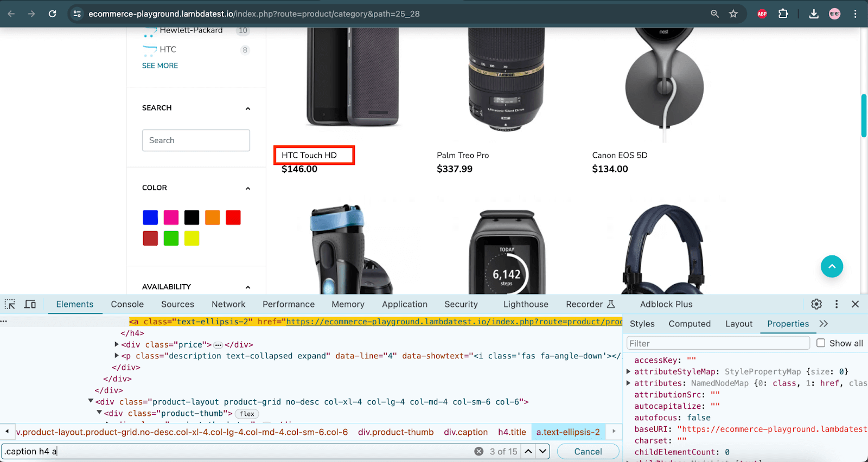Focus the sidebar Search input field
868x462 pixels.
click(x=196, y=140)
